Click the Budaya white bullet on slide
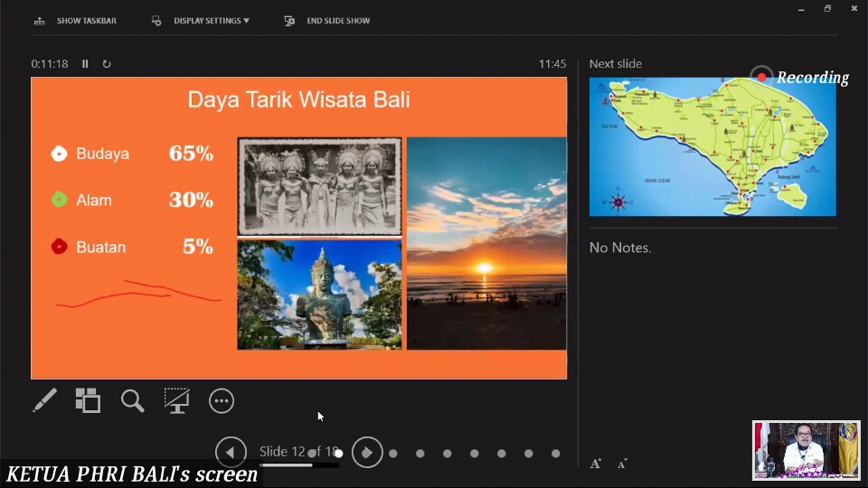 tap(60, 154)
